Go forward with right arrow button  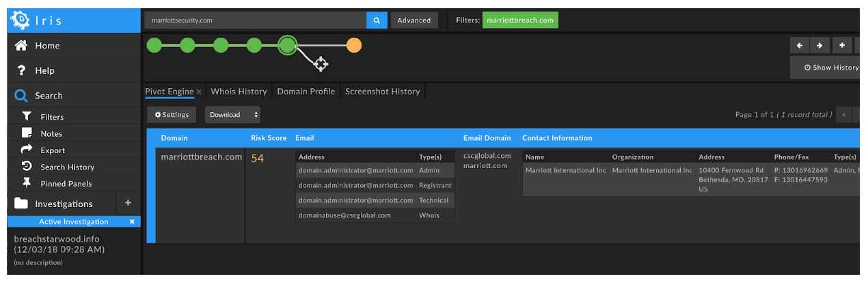(x=820, y=45)
